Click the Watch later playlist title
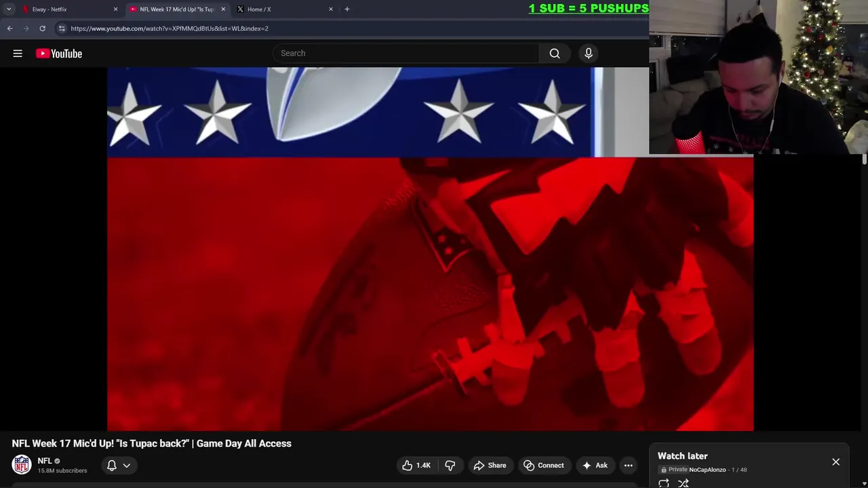The height and width of the screenshot is (488, 868). pos(682,456)
